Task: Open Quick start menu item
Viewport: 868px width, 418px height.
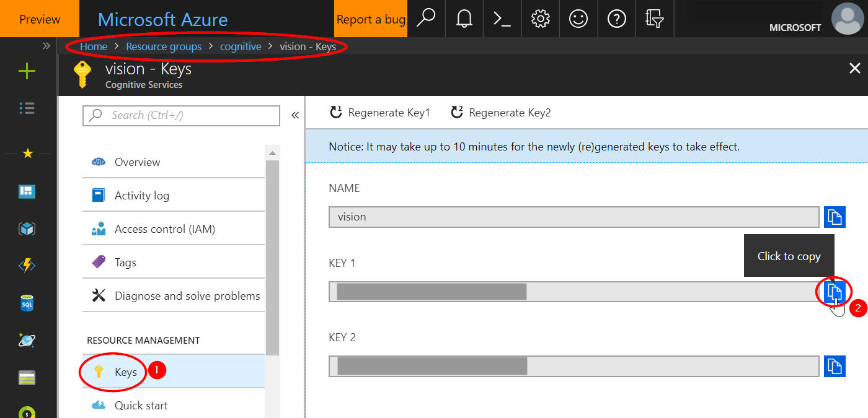Action: tap(174, 405)
